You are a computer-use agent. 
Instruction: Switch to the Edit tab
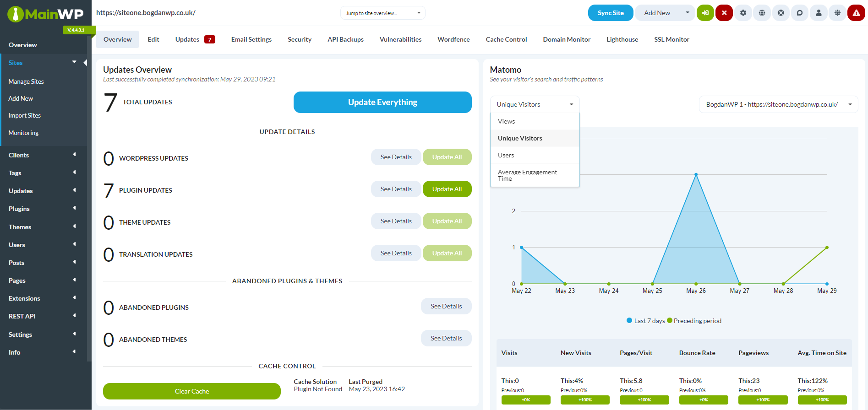[x=153, y=39]
